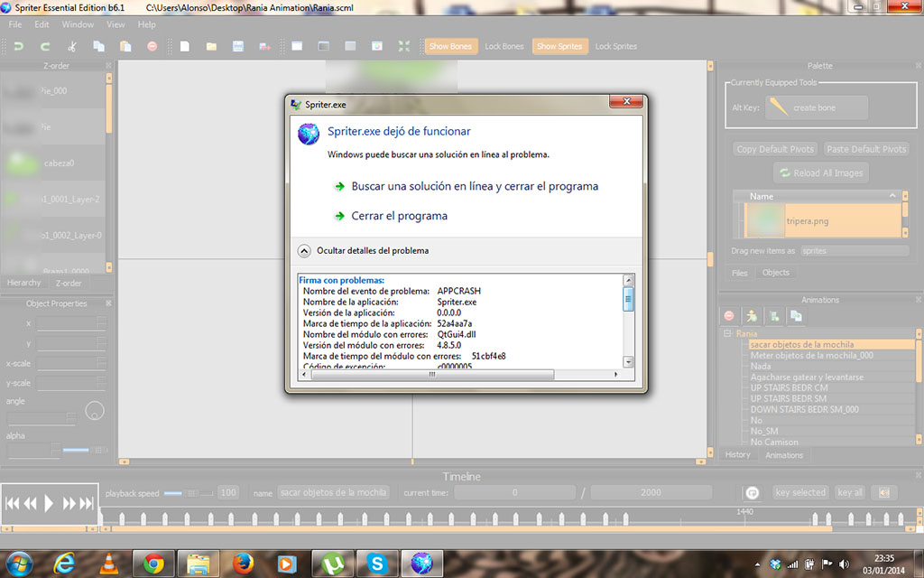The image size is (924, 578).
Task: Click the angle dial in Object Properties
Action: click(94, 411)
